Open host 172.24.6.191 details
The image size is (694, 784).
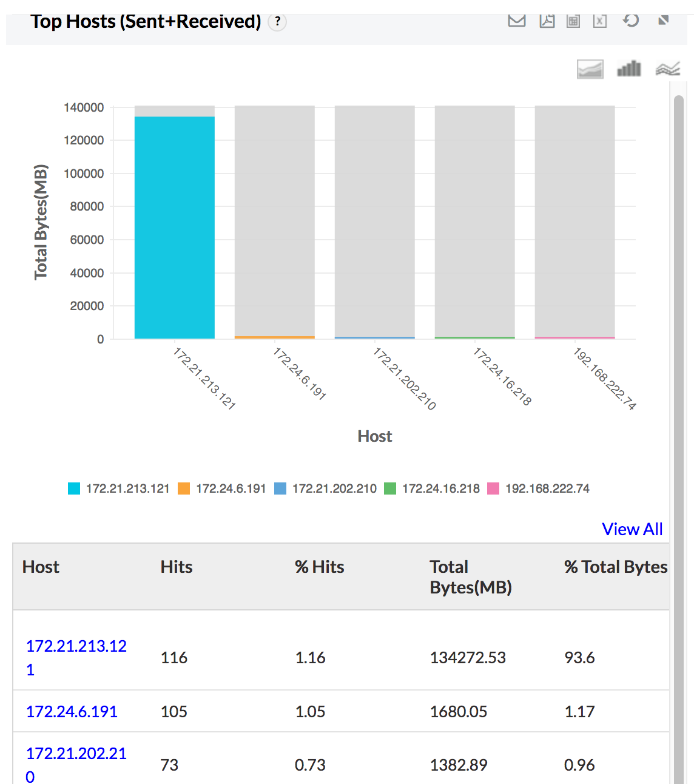click(72, 711)
